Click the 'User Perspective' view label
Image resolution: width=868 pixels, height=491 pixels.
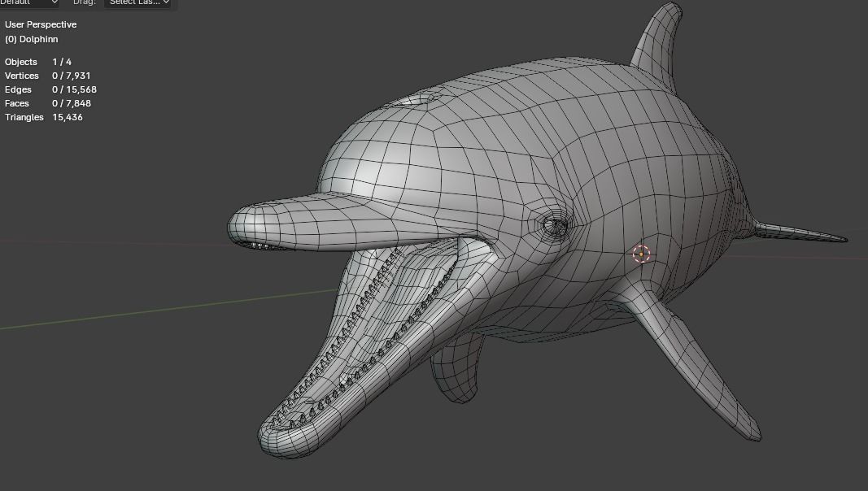coord(41,24)
